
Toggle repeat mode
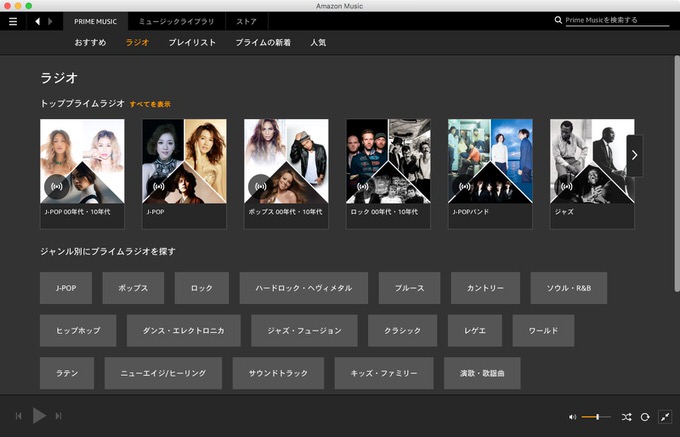coord(645,417)
